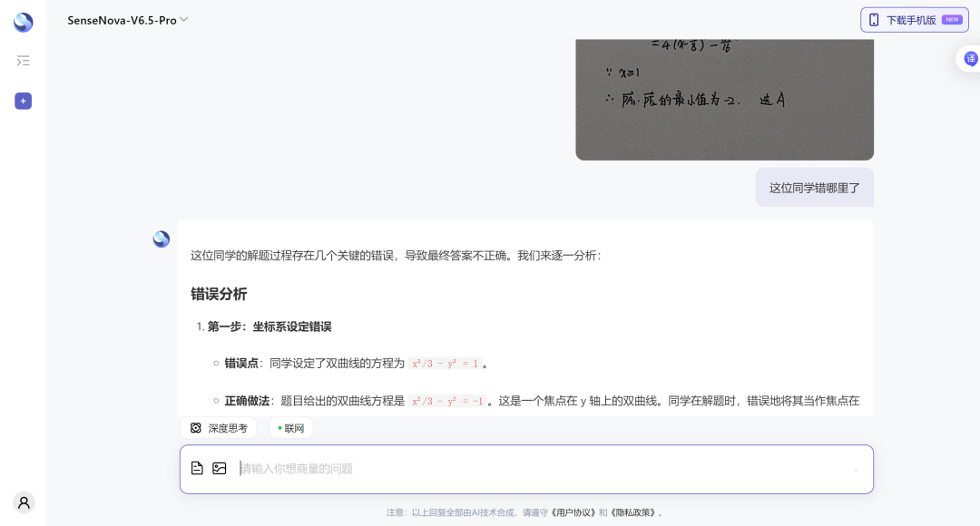
Task: Click the 错误点 bullet text
Action: click(x=241, y=363)
